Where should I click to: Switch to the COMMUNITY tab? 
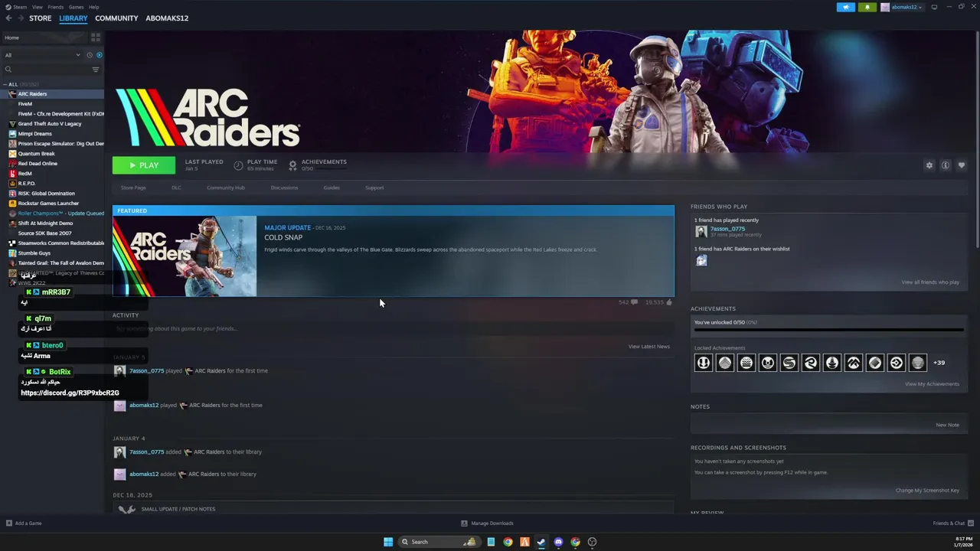point(116,18)
